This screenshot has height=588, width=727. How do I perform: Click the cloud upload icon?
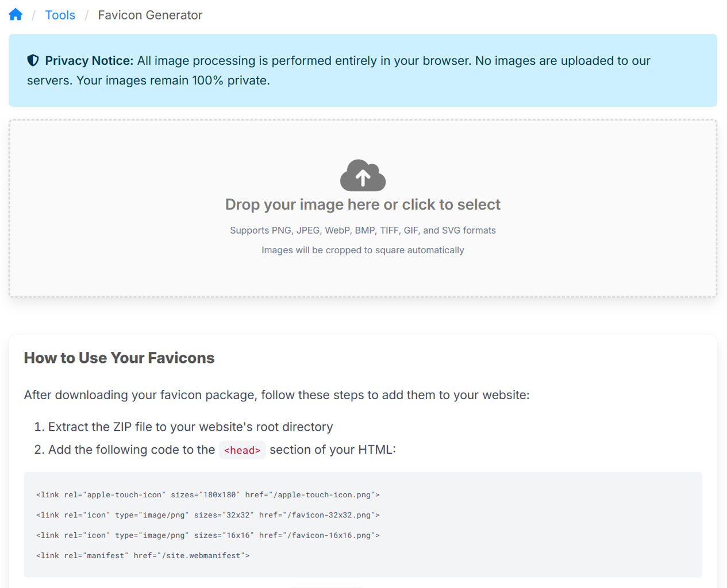(x=363, y=176)
